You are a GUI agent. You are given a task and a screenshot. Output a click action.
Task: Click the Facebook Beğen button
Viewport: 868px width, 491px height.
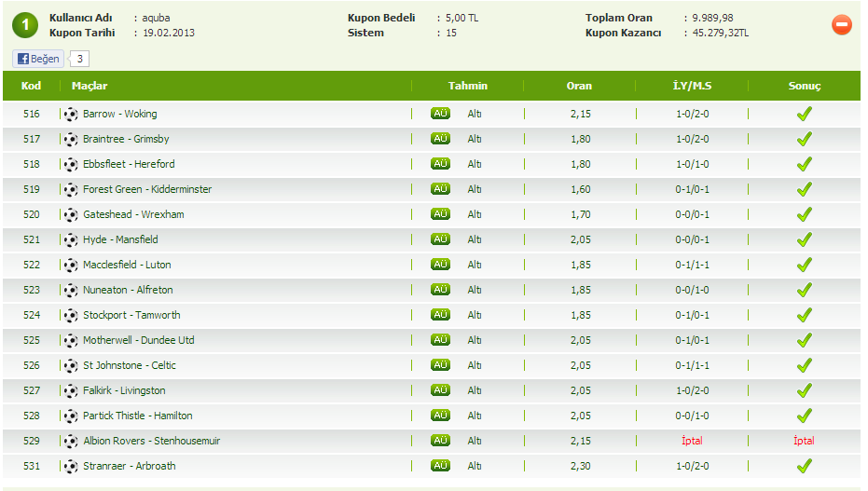pos(38,59)
